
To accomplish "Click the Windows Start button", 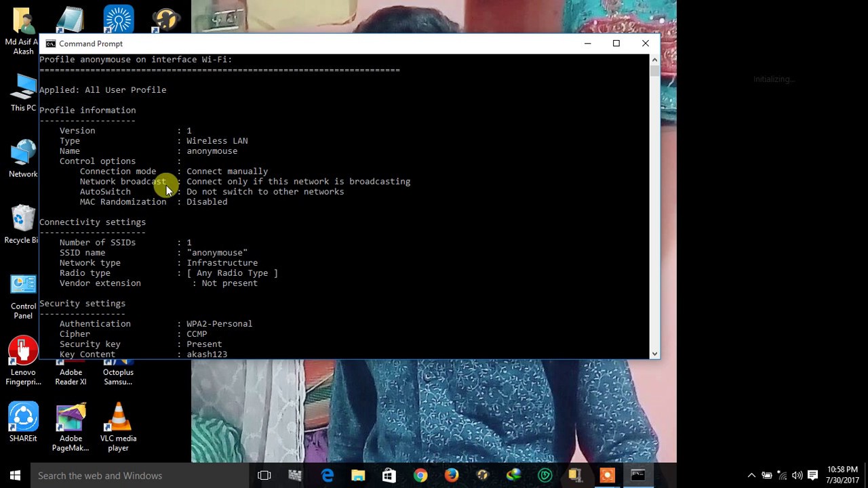I will (x=15, y=476).
